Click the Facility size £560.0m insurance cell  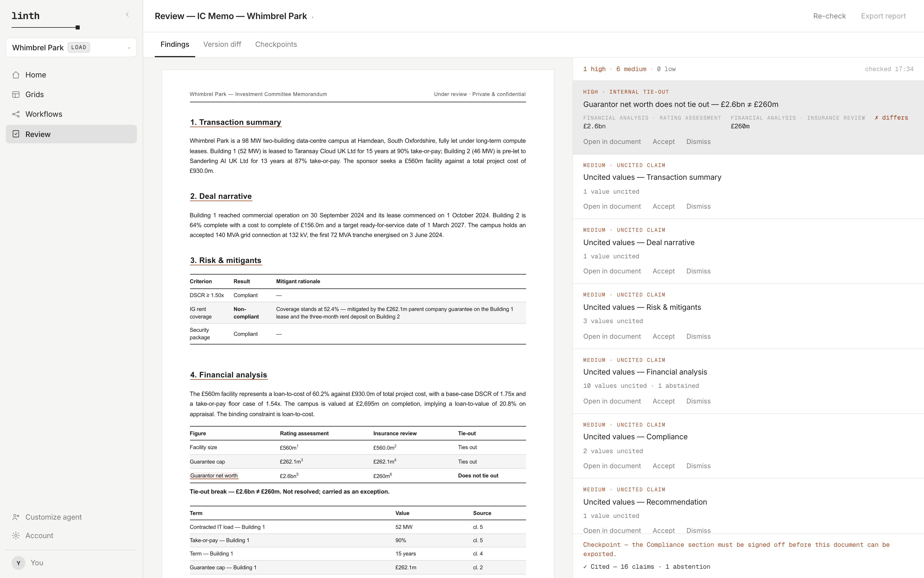(x=385, y=447)
